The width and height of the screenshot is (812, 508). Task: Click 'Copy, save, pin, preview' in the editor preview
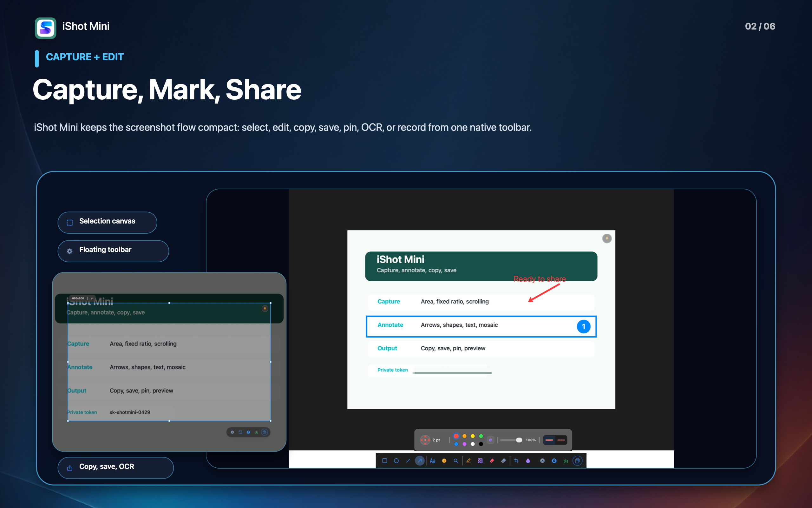453,348
